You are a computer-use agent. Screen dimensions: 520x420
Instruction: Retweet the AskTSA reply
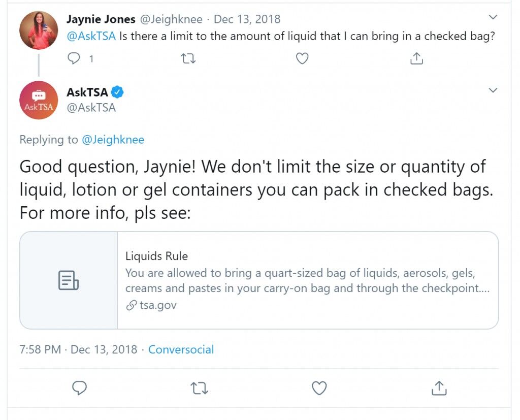coord(199,388)
